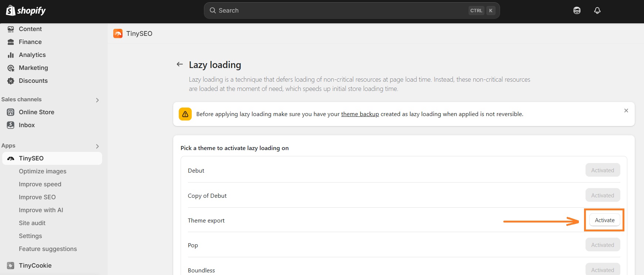This screenshot has width=644, height=275.
Task: Click the Apps section label
Action: click(8, 146)
